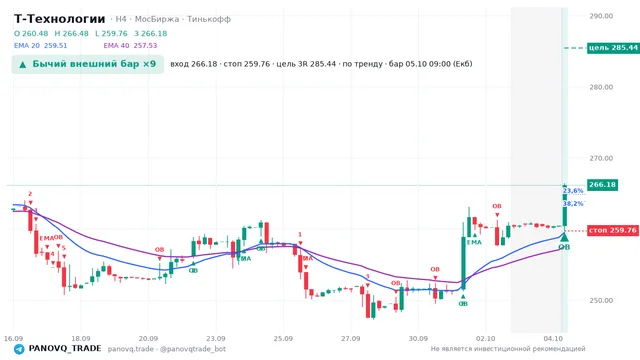This screenshot has width=640, height=360.
Task: Click the 16.09 date axis label
Action: click(13, 338)
